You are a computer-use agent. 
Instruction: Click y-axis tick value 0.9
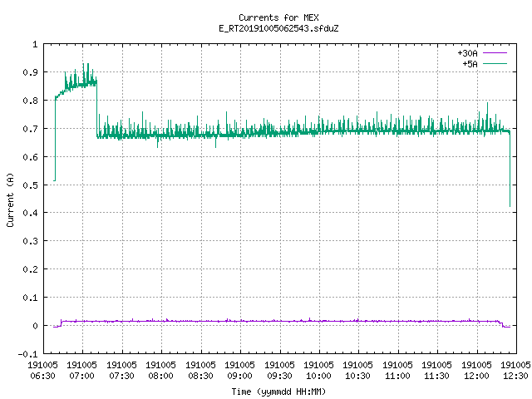[x=30, y=72]
